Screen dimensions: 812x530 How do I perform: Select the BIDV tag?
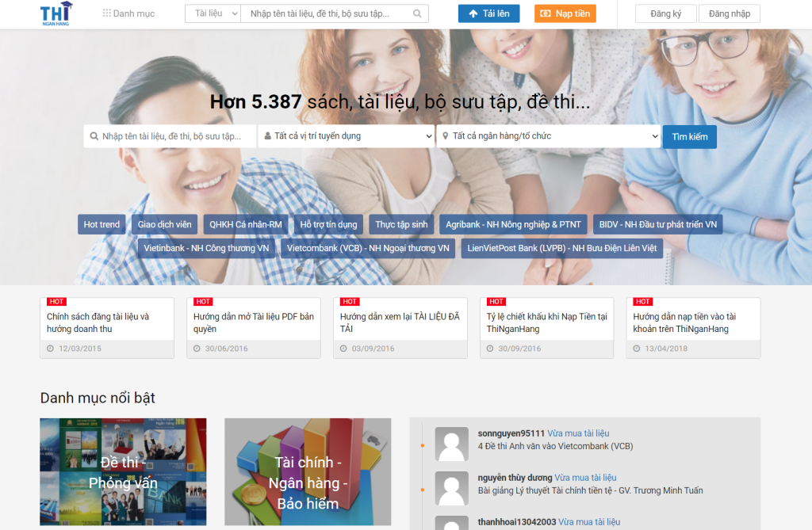click(657, 224)
